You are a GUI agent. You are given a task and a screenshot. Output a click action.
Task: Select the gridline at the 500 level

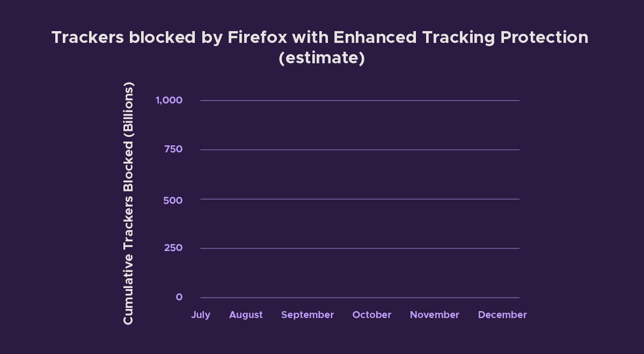point(360,199)
